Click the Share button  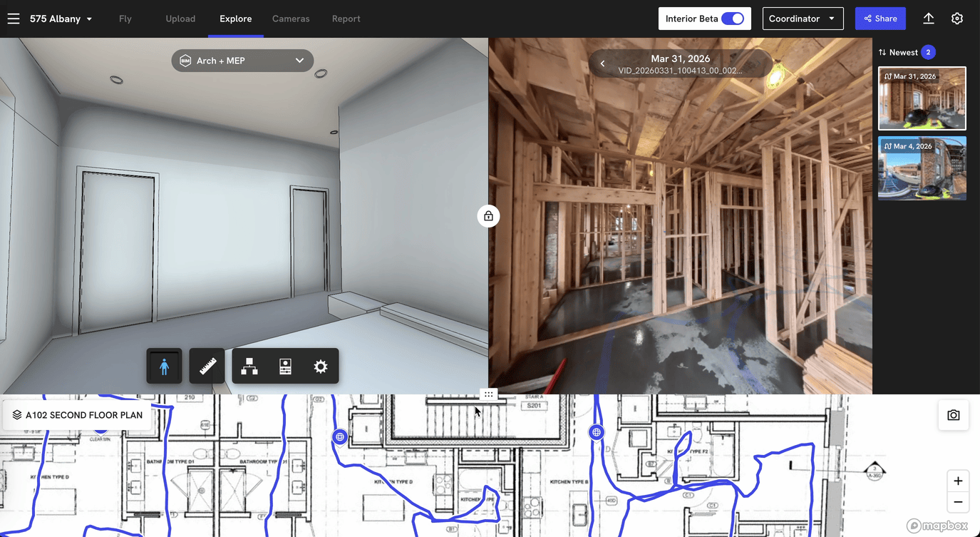880,19
